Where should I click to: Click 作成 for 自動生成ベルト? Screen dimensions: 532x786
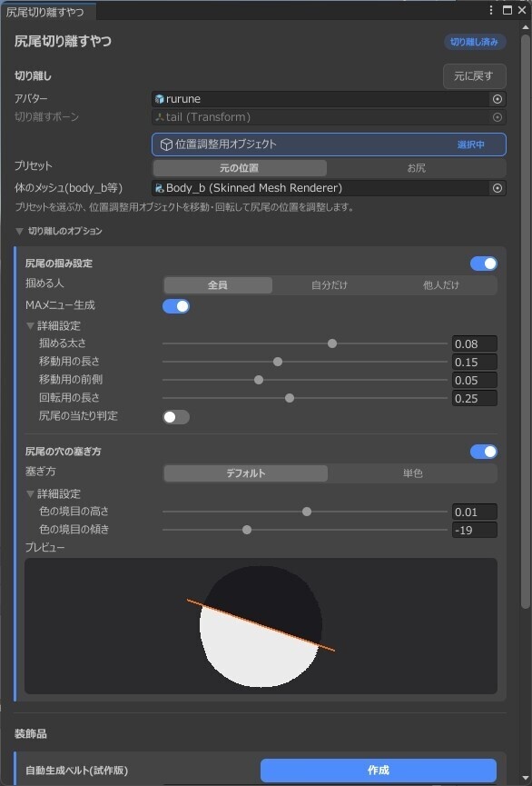[x=379, y=770]
